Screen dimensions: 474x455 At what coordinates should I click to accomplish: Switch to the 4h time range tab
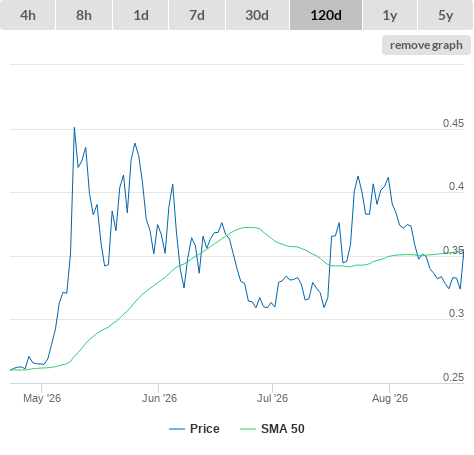coord(28,15)
